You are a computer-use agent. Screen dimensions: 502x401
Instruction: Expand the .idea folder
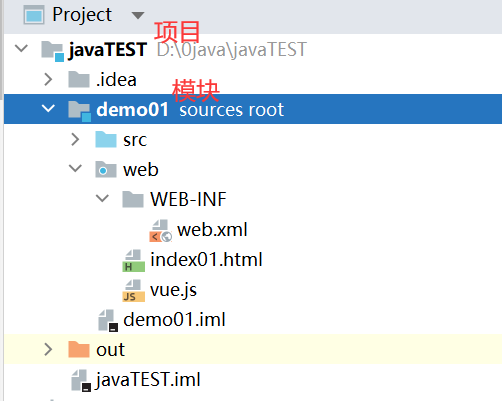(x=48, y=79)
